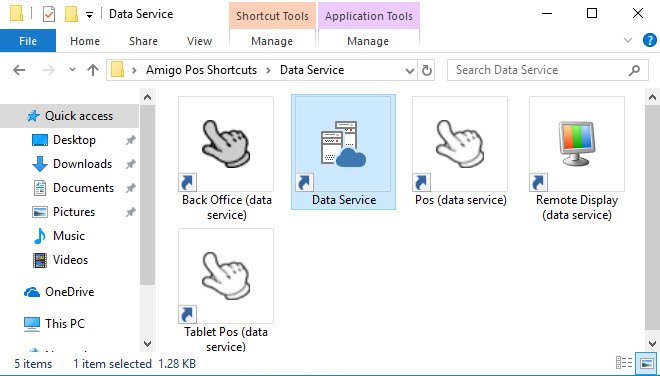The height and width of the screenshot is (376, 660).
Task: Select the Pos (data service) hand icon
Action: [460, 144]
